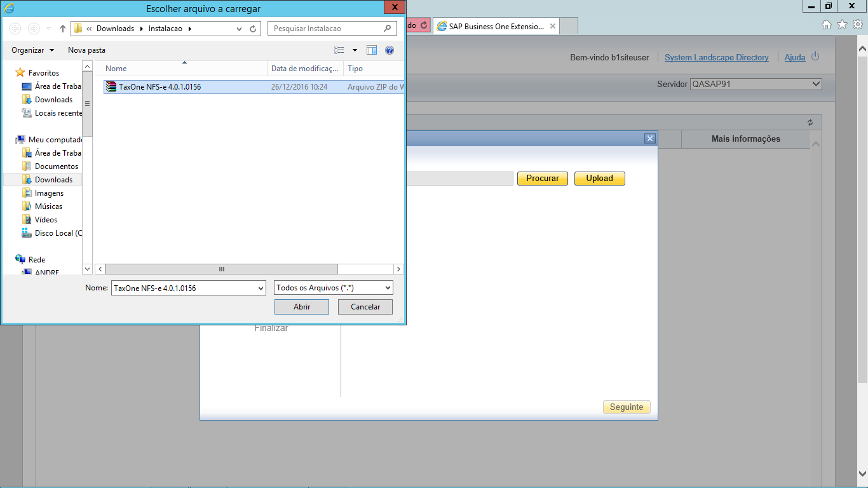Click the navigation pane vertical scrollbar
This screenshot has height=488, width=868.
pos(88,103)
